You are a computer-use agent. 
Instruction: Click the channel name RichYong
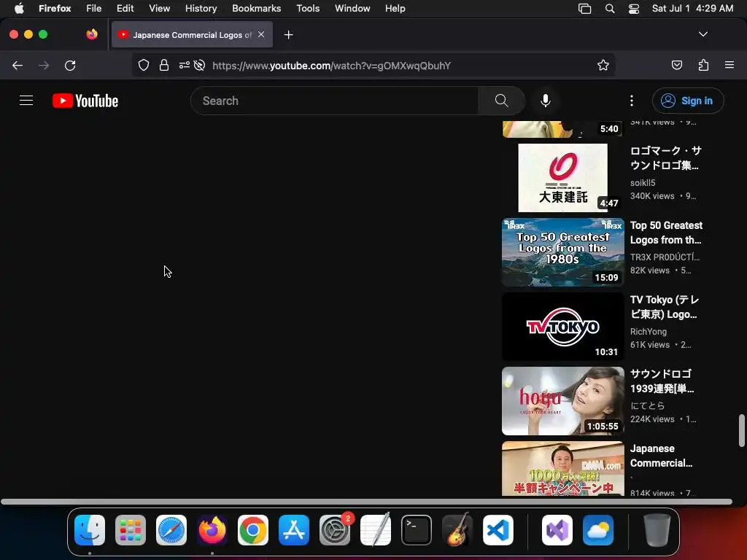pyautogui.click(x=649, y=332)
